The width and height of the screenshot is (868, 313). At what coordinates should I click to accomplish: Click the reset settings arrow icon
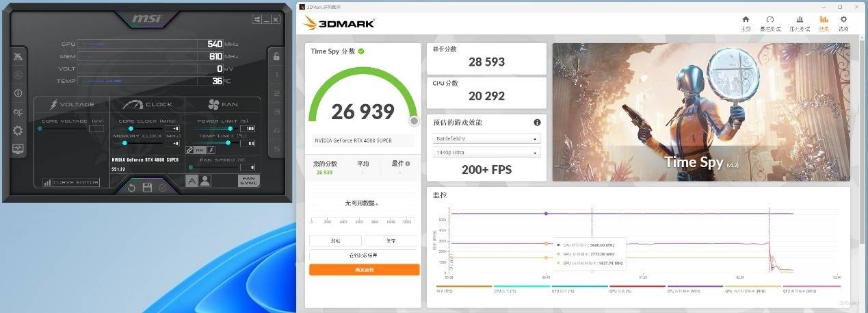[132, 188]
